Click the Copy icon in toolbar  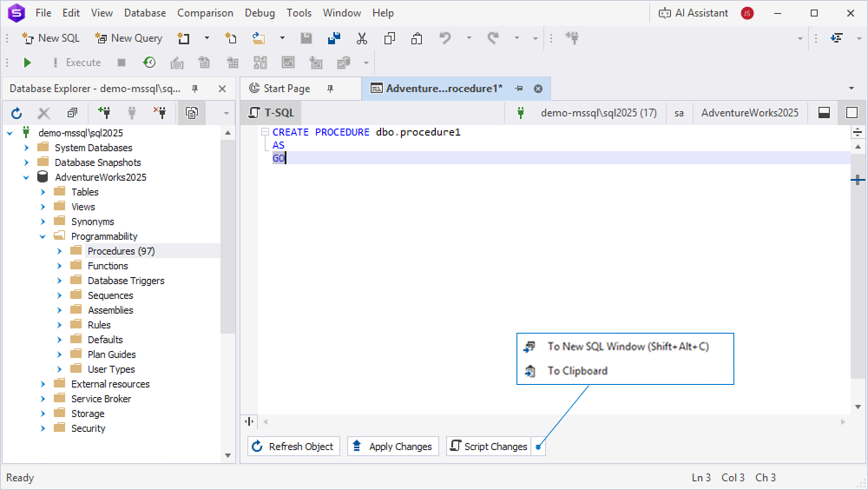[390, 38]
